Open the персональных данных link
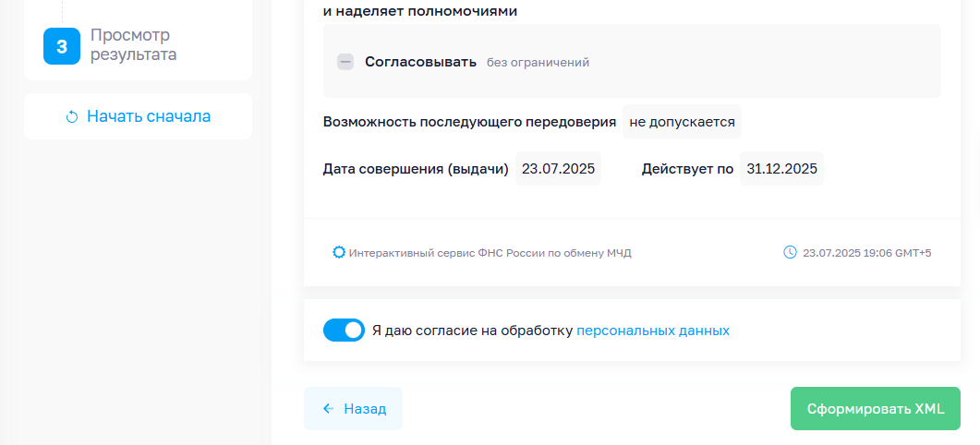This screenshot has width=980, height=445. tap(652, 331)
